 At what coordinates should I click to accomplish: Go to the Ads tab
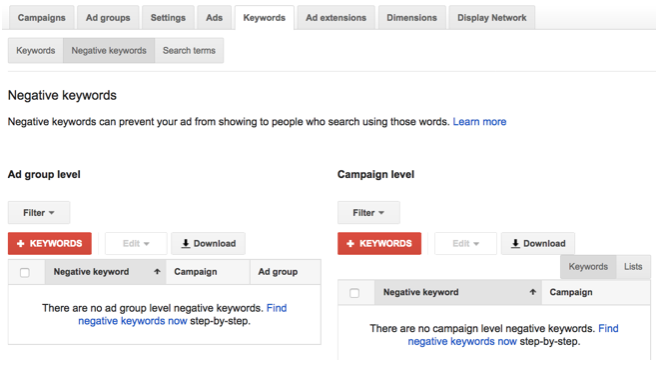pos(214,18)
